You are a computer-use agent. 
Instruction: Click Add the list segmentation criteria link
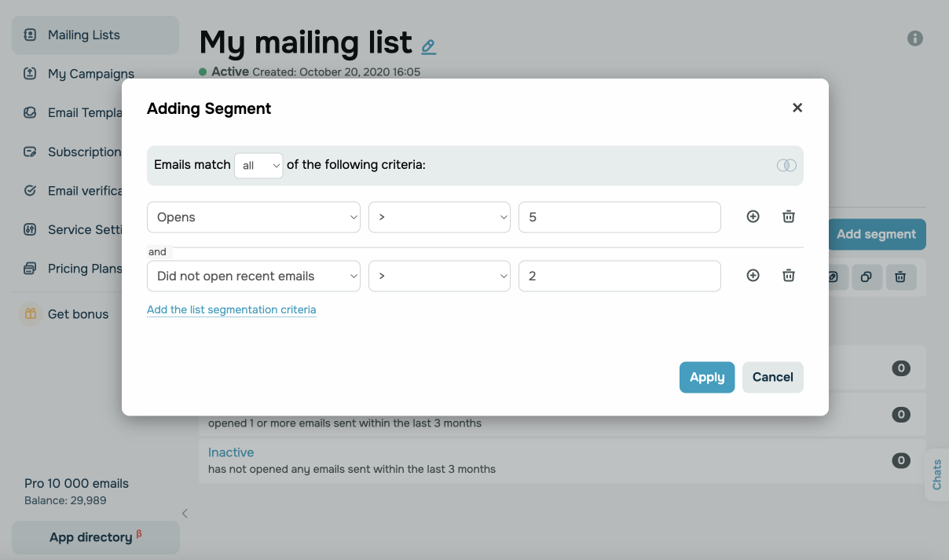pos(232,309)
